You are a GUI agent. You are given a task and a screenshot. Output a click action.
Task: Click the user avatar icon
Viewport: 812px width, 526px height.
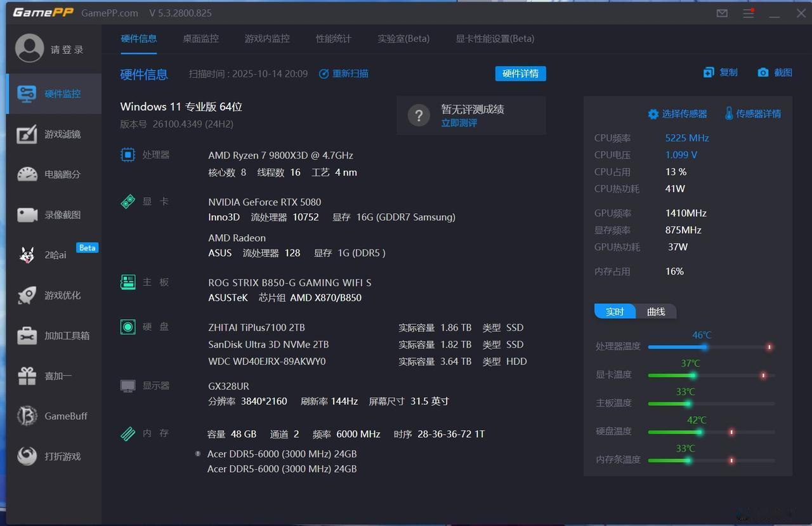coord(30,49)
